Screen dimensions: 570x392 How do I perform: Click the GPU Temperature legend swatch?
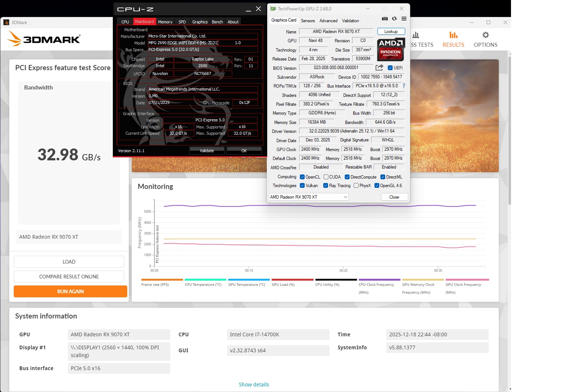point(249,280)
